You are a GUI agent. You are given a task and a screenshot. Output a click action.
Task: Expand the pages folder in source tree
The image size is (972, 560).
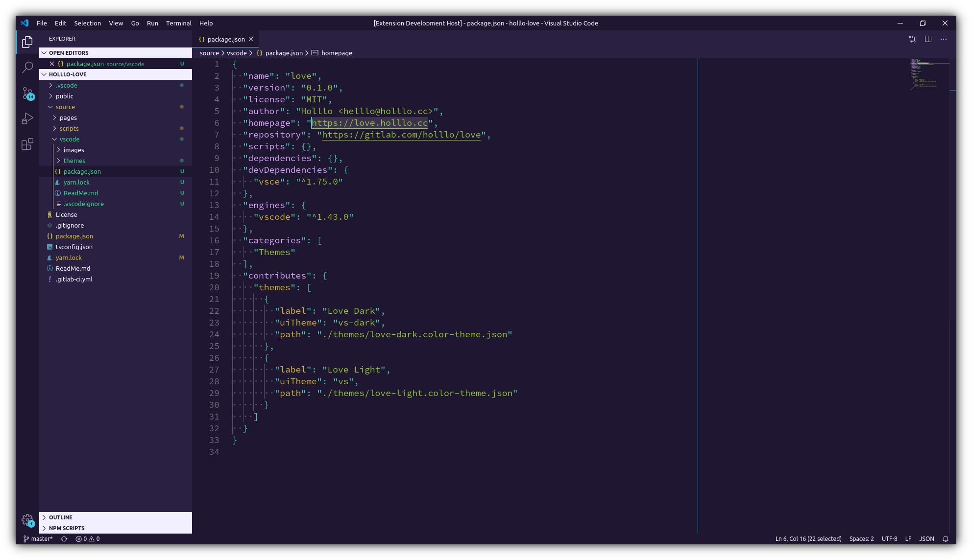click(x=68, y=117)
